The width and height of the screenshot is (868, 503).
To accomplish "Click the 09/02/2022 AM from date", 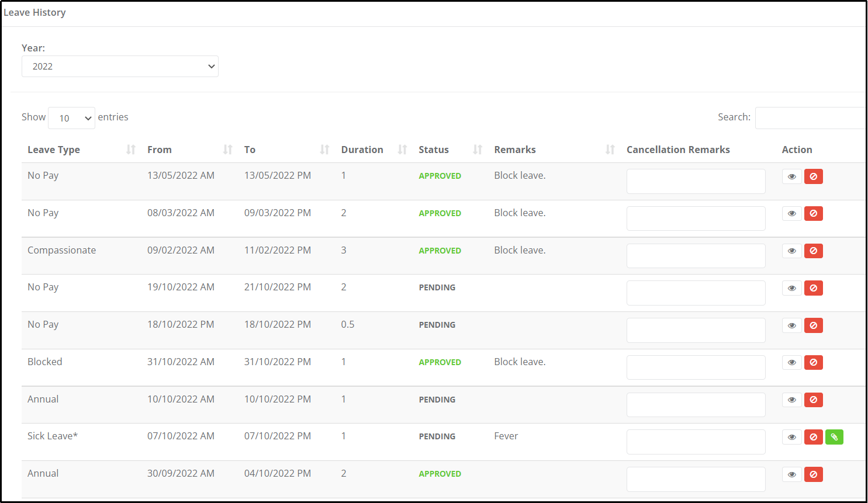I will click(x=181, y=250).
